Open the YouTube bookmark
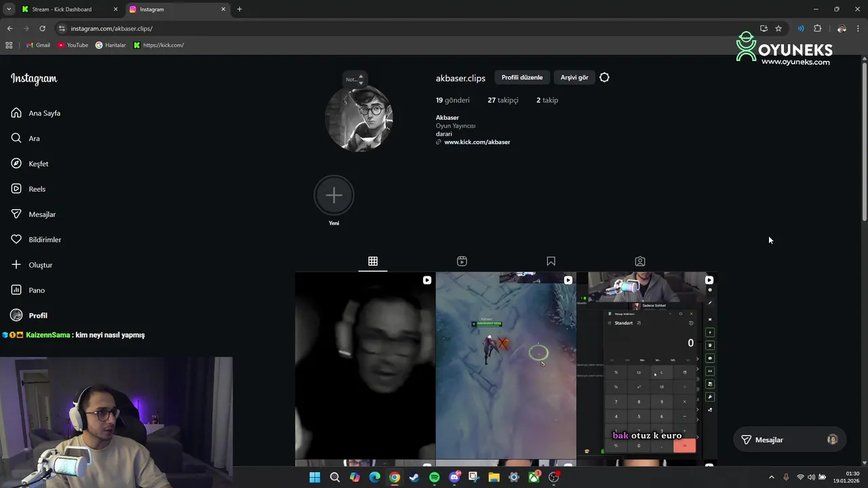Screen dimensions: 868x488 73,45
